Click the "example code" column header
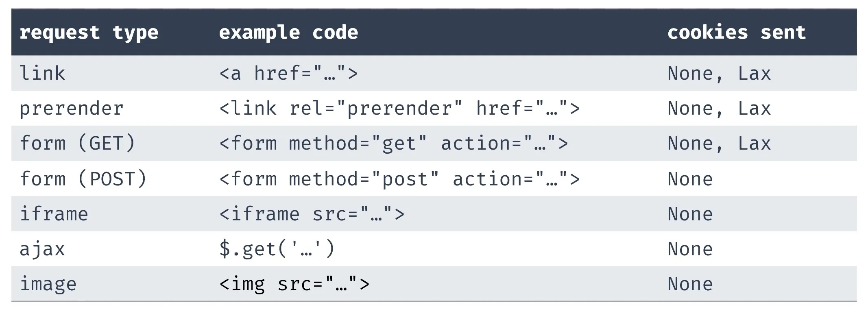 coord(288,33)
